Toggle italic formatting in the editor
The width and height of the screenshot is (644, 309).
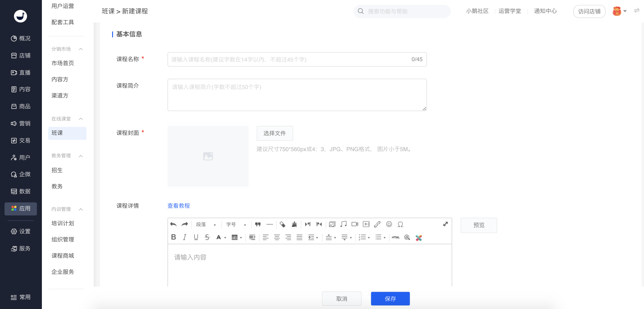click(184, 237)
